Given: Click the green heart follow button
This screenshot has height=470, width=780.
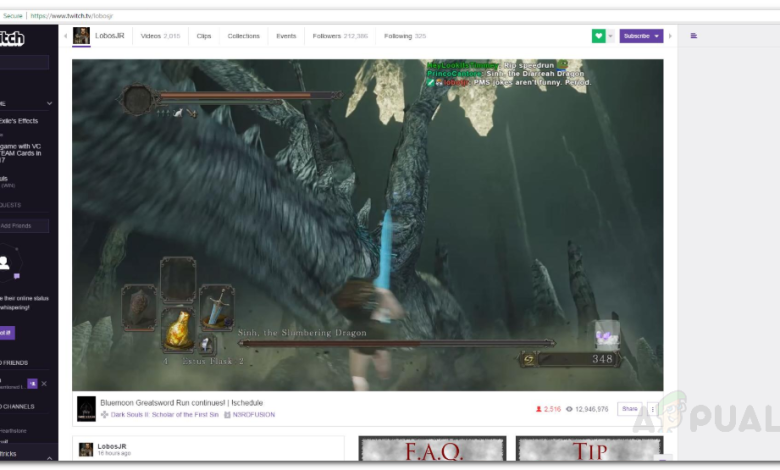Looking at the screenshot, I should point(598,36).
